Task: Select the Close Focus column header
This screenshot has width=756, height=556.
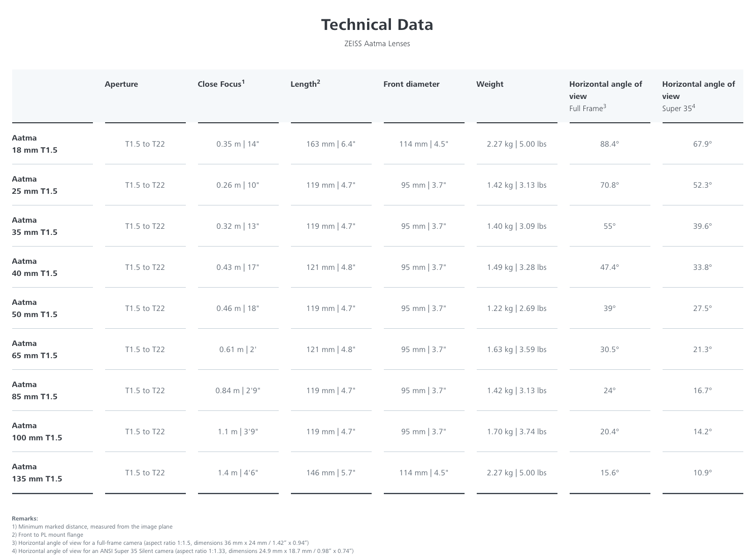Action: [x=221, y=84]
